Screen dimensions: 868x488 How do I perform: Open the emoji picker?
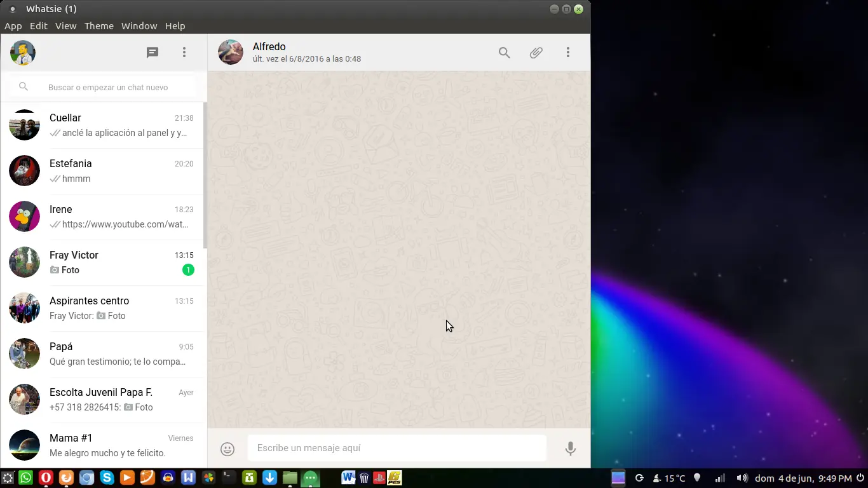click(x=227, y=449)
